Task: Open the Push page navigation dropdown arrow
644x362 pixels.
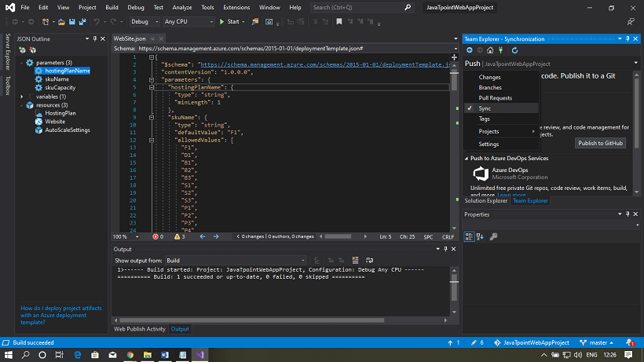Action: 636,63
